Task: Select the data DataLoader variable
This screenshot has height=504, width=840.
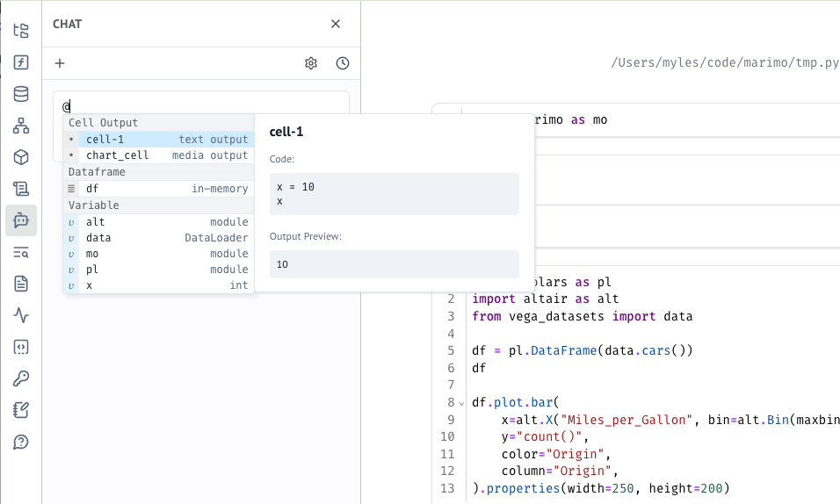Action: 158,238
